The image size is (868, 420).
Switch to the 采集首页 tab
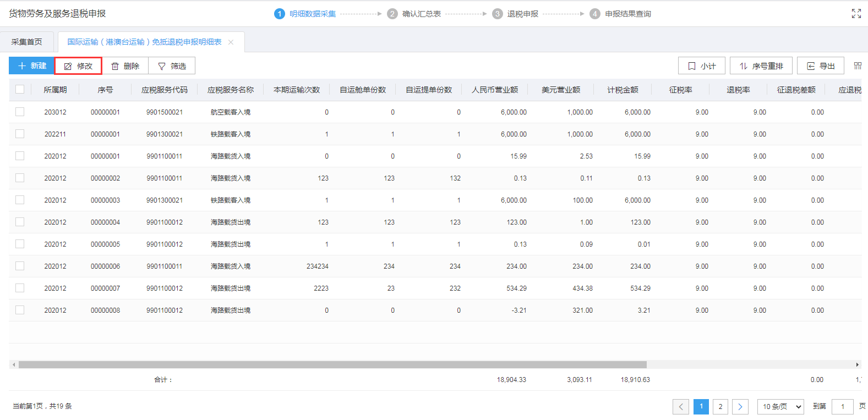27,42
